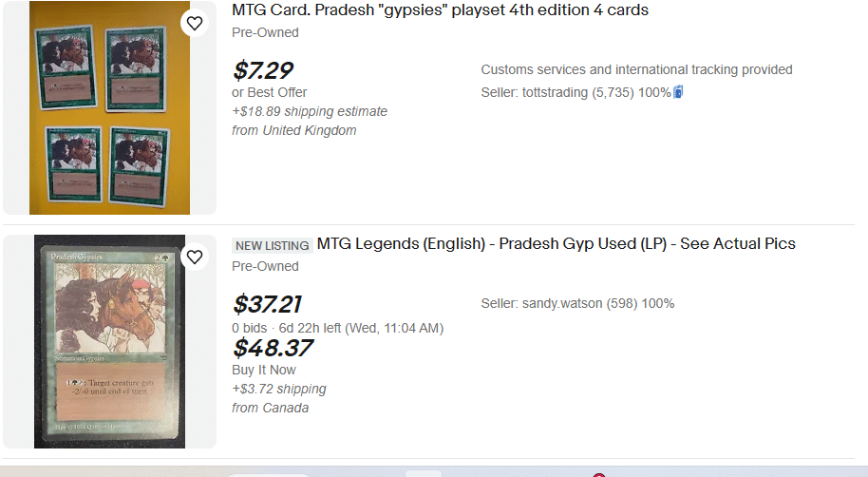Add the 4th edition playset to watchlist

point(195,23)
